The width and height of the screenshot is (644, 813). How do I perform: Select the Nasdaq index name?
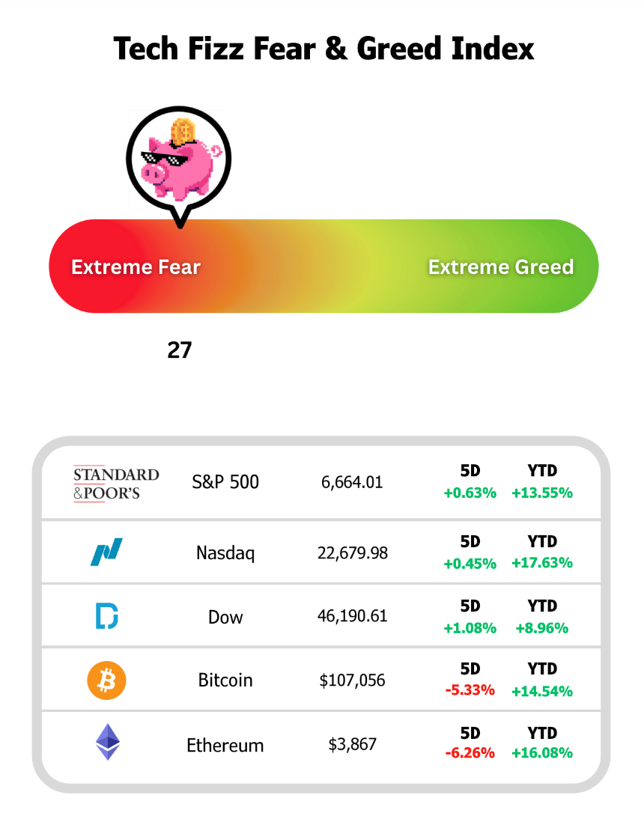click(x=225, y=553)
